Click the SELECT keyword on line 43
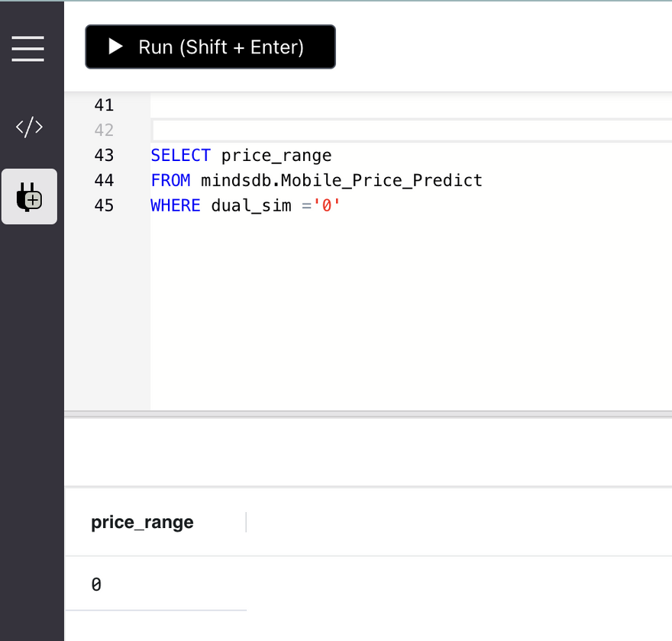 click(180, 156)
